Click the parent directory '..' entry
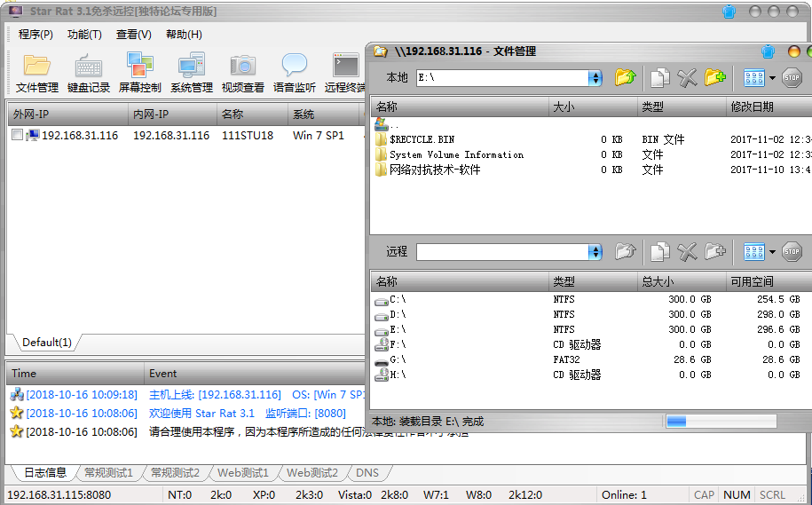This screenshot has width=812, height=505. pos(387,124)
